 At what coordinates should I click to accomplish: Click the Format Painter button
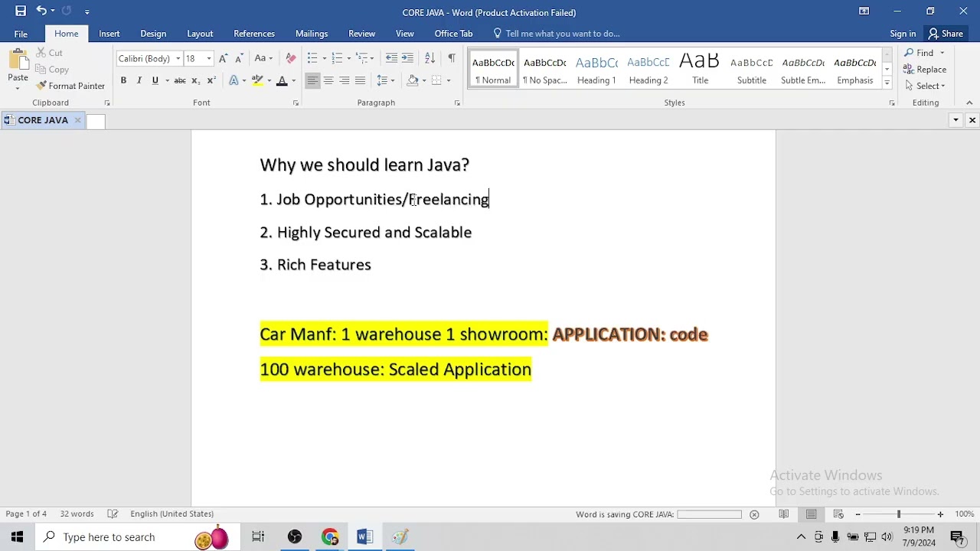click(70, 86)
